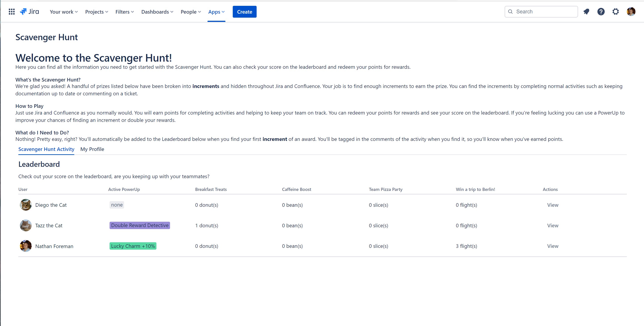This screenshot has width=644, height=326.
Task: Switch to the My Profile tab
Action: 92,149
